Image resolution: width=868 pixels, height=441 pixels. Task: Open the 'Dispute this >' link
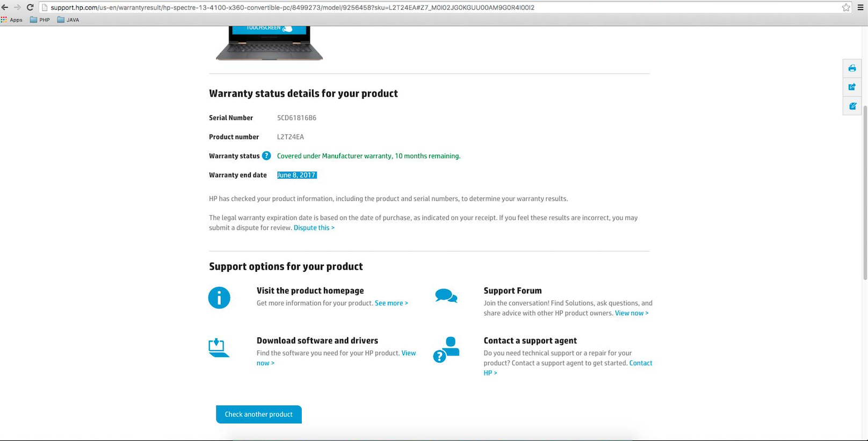[x=314, y=228]
